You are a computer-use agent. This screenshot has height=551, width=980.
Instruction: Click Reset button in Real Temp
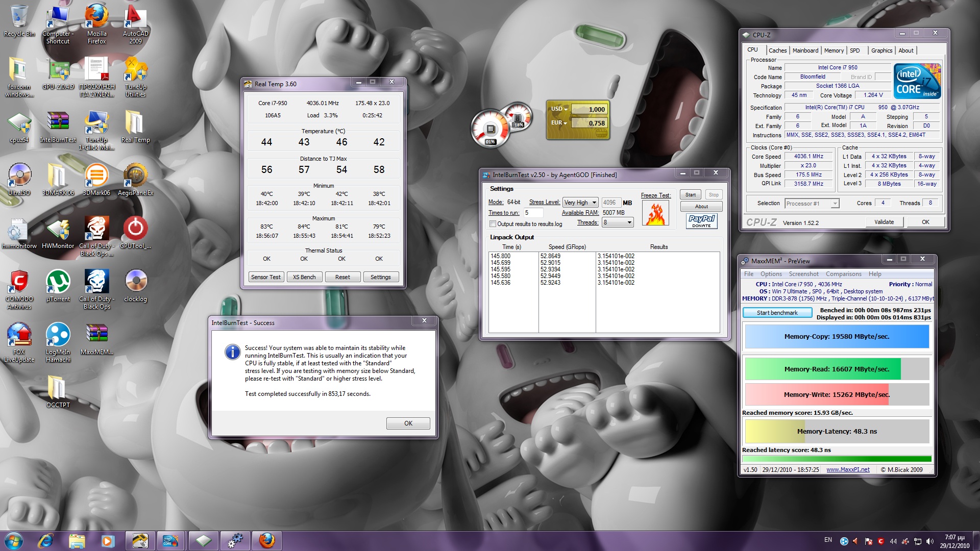[342, 277]
